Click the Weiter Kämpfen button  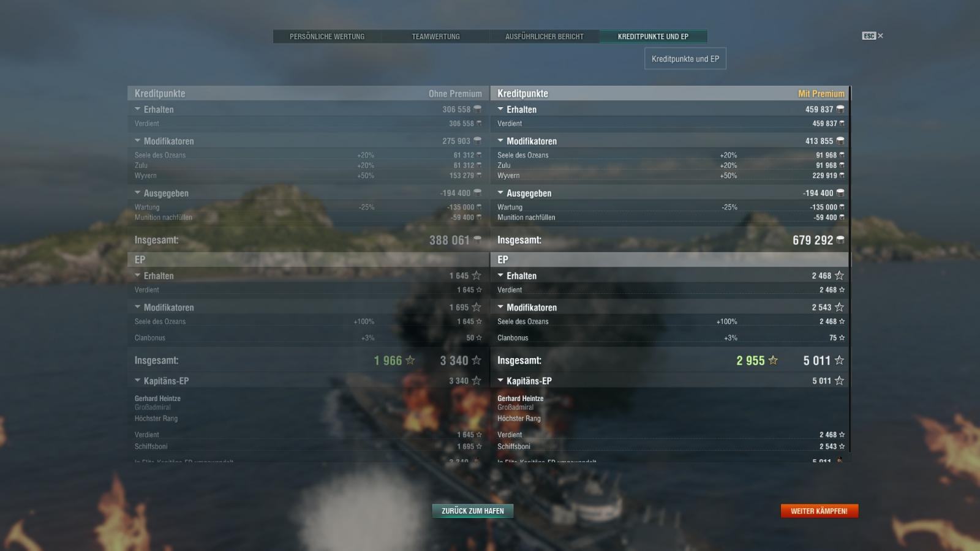point(819,511)
